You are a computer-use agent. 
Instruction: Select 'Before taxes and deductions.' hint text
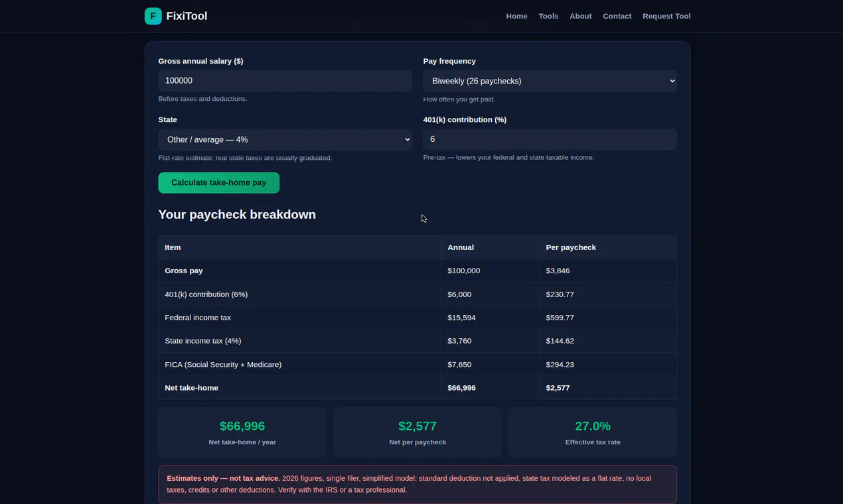click(202, 99)
